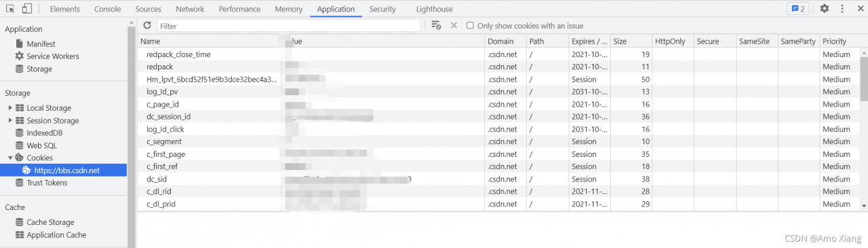Switch to the Console tab

click(108, 9)
